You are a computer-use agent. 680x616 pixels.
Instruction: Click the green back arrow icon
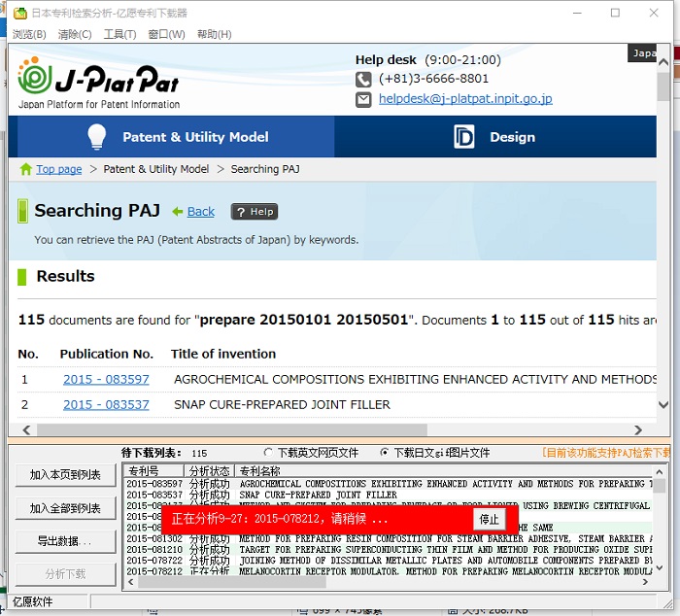pos(177,212)
